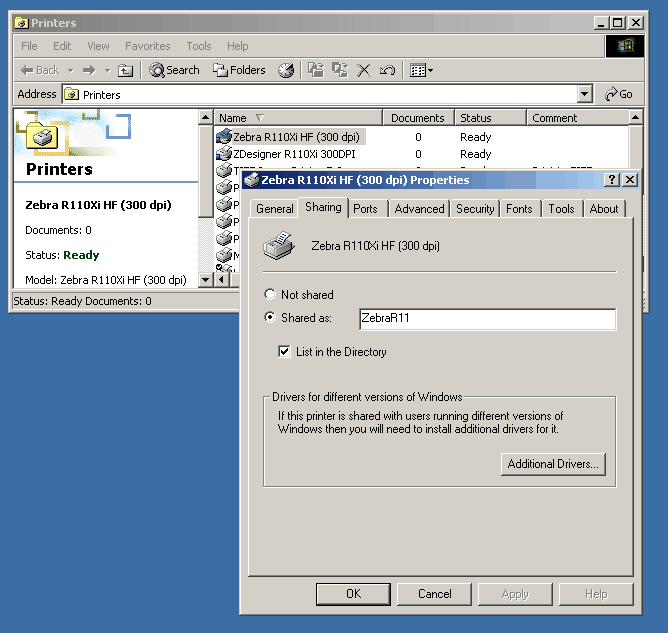Open the History toolbar icon
Image resolution: width=668 pixels, height=633 pixels.
pos(286,70)
